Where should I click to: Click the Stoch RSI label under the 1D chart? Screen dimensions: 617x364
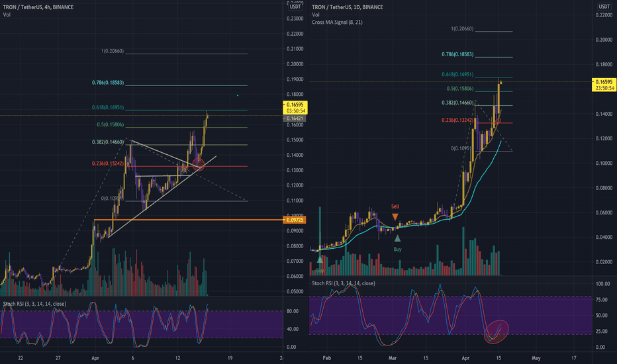coord(344,283)
